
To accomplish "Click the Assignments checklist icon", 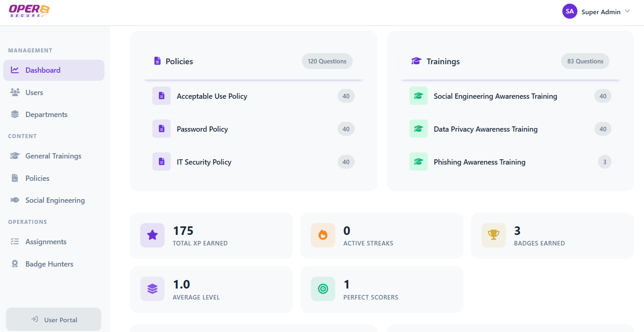I will pyautogui.click(x=15, y=242).
